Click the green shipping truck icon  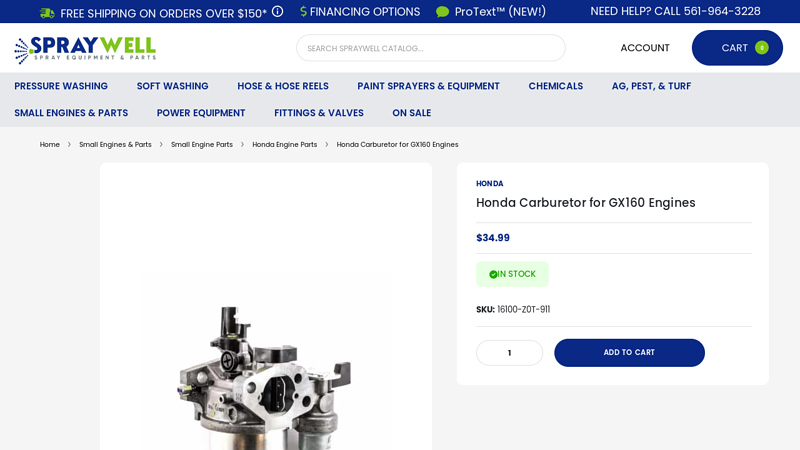click(x=47, y=13)
